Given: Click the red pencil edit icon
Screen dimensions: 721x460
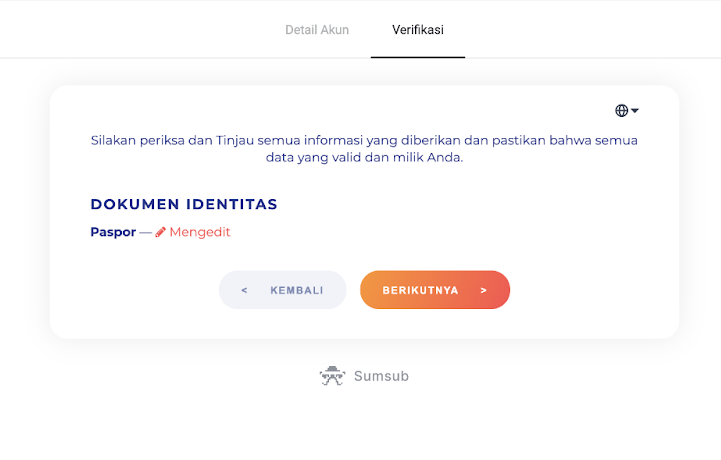Looking at the screenshot, I should pyautogui.click(x=160, y=232).
